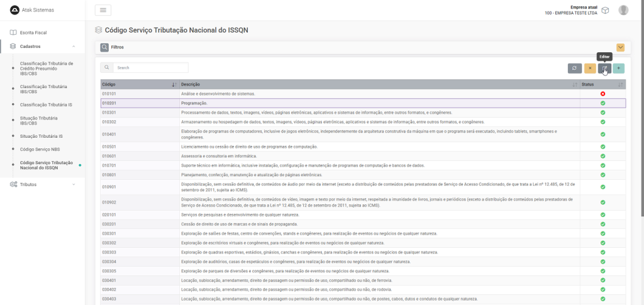644x305 pixels.
Task: Click the Editar (edit) toolbar button
Action: pyautogui.click(x=604, y=68)
